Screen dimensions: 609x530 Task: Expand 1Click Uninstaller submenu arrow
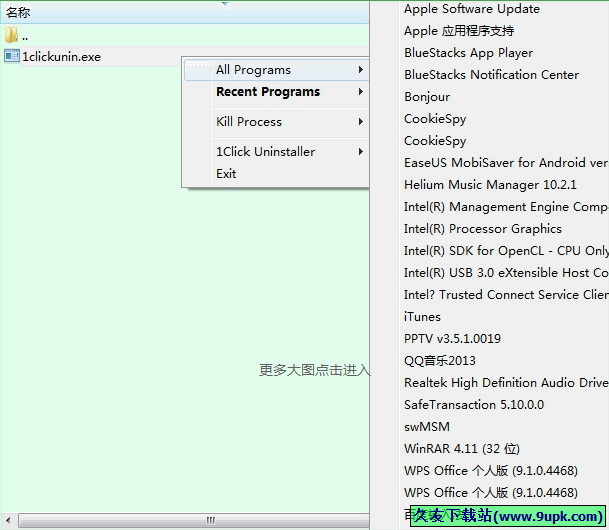(361, 151)
